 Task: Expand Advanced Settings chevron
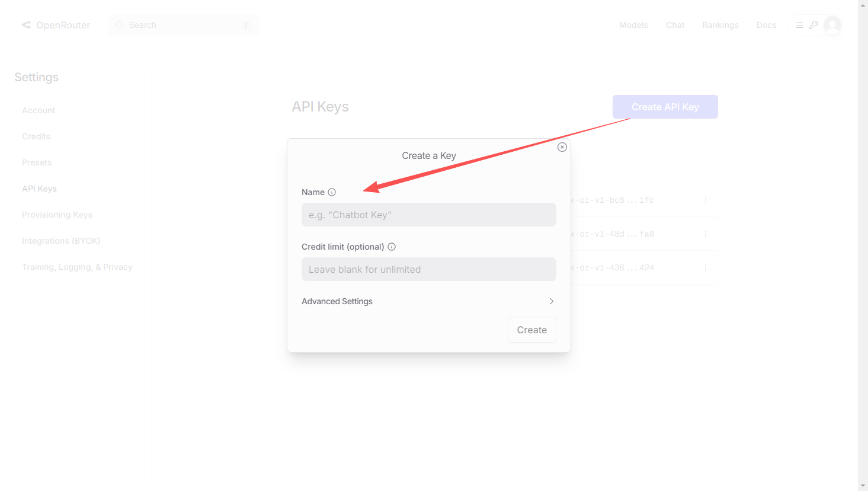[x=552, y=301]
